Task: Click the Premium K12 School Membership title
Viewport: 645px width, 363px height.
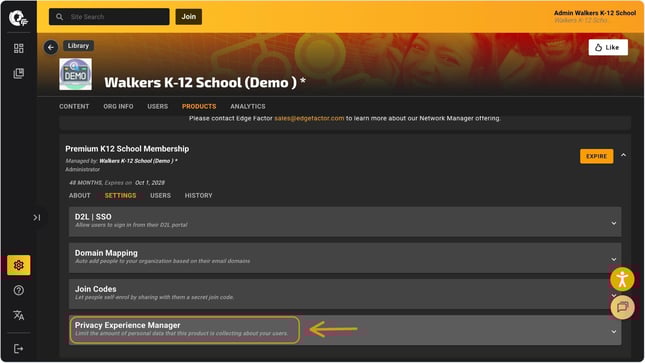Action: [127, 149]
